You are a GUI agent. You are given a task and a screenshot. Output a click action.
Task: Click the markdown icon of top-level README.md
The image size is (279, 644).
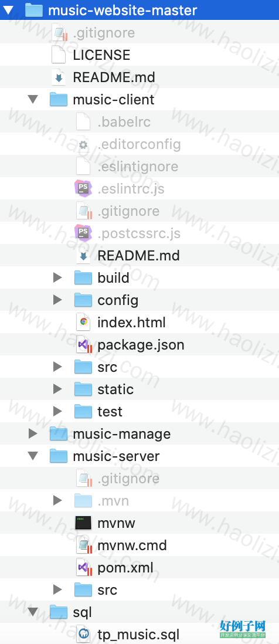tap(59, 77)
